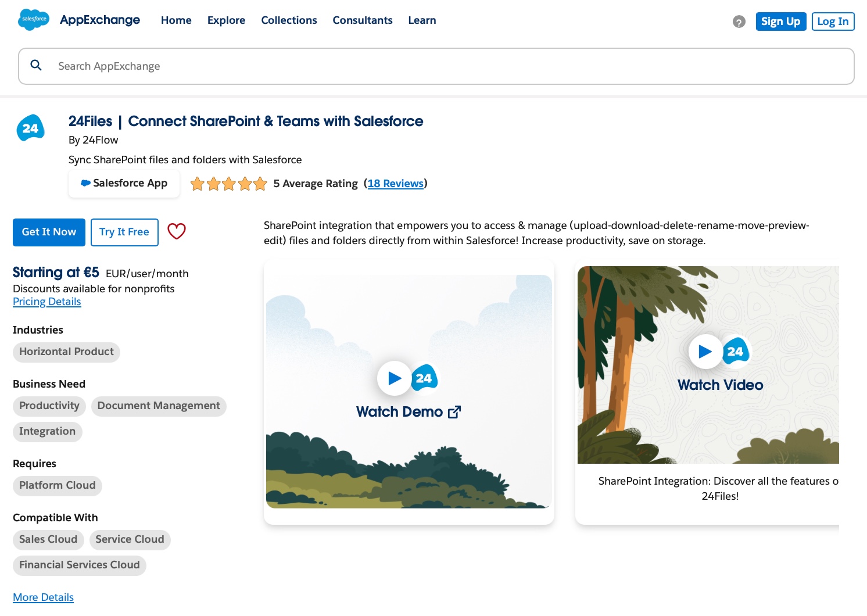Start trial with Try It Free

click(x=124, y=232)
